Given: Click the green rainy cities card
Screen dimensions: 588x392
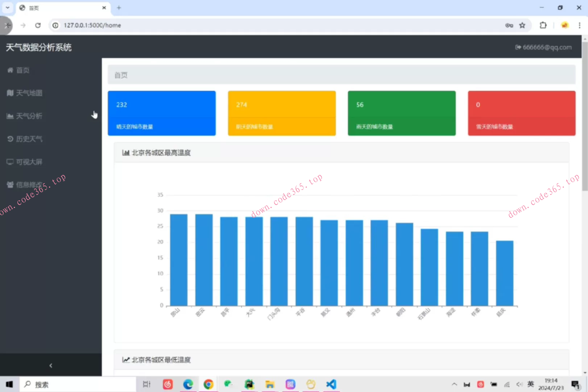Looking at the screenshot, I should click(x=402, y=113).
